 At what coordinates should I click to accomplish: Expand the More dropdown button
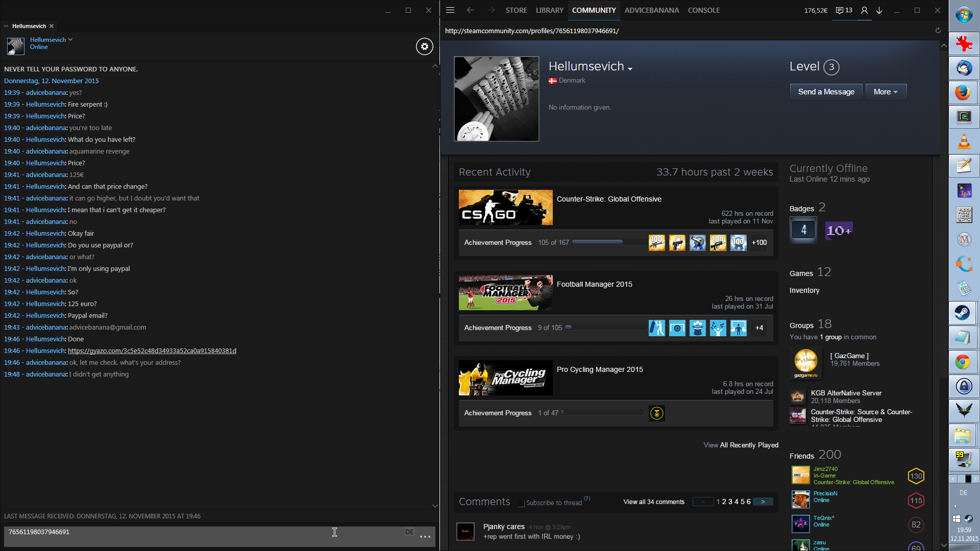(x=886, y=92)
